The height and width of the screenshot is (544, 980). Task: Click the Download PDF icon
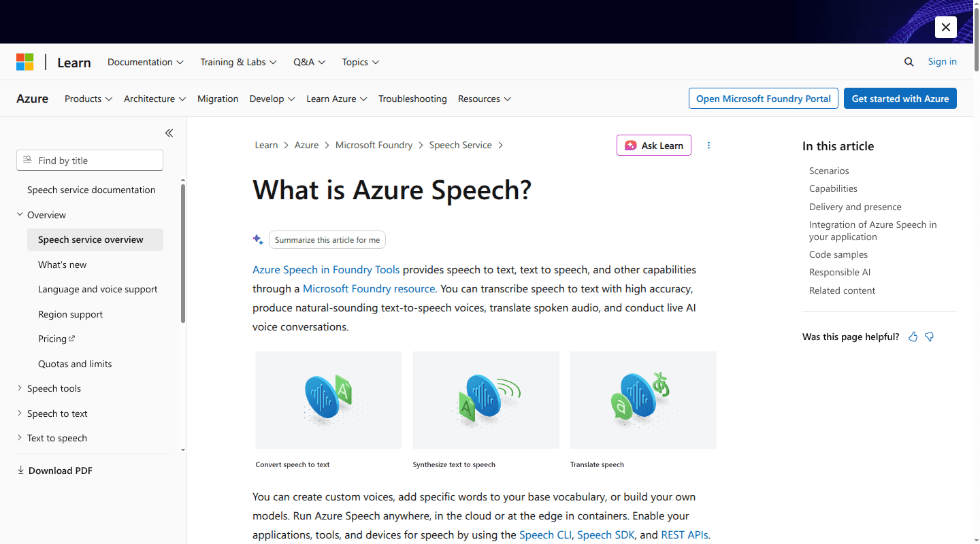(21, 470)
